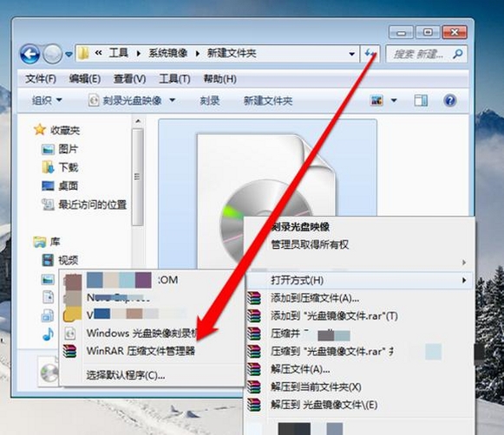The height and width of the screenshot is (435, 504).
Task: Select the disc image file thumbnail
Action: (267, 192)
